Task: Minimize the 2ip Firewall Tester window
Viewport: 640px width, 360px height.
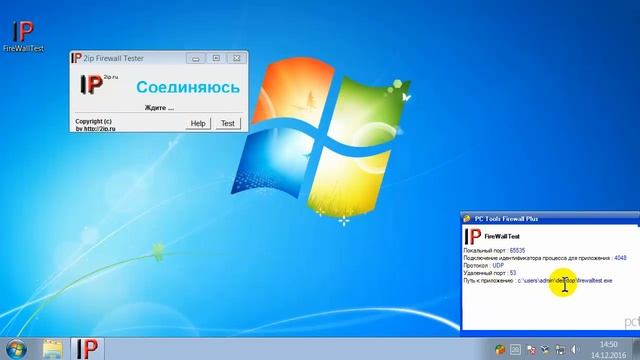Action: click(196, 58)
